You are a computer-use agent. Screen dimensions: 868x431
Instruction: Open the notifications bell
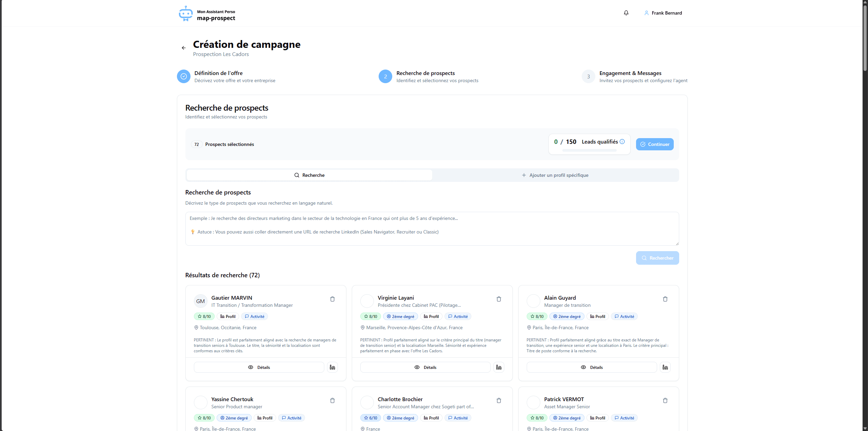(x=626, y=13)
